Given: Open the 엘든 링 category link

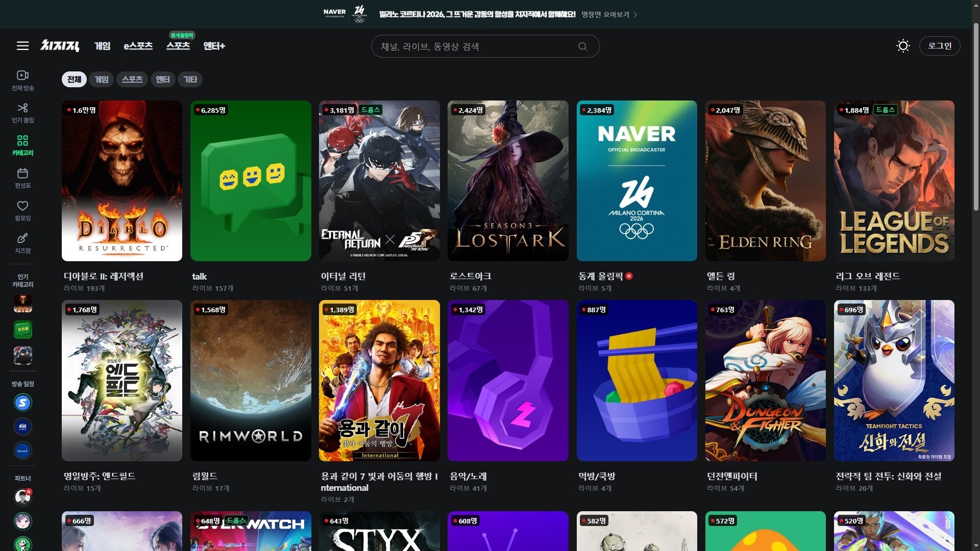Looking at the screenshot, I should click(720, 276).
